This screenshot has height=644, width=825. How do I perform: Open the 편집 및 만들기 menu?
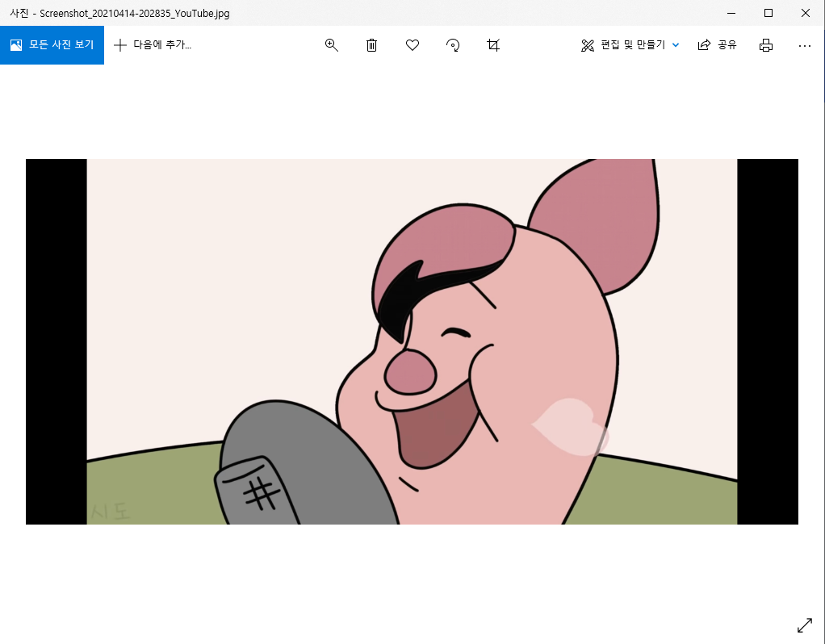click(630, 45)
